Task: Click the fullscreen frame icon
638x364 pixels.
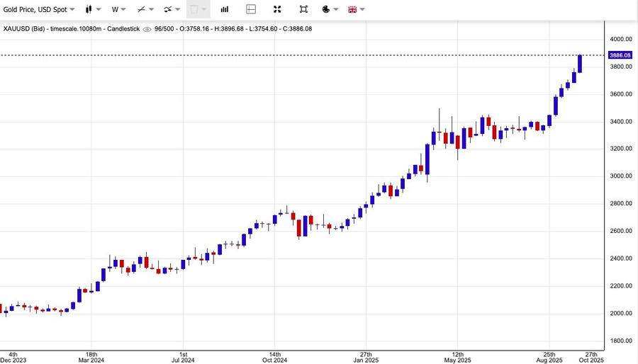Action: pos(303,10)
